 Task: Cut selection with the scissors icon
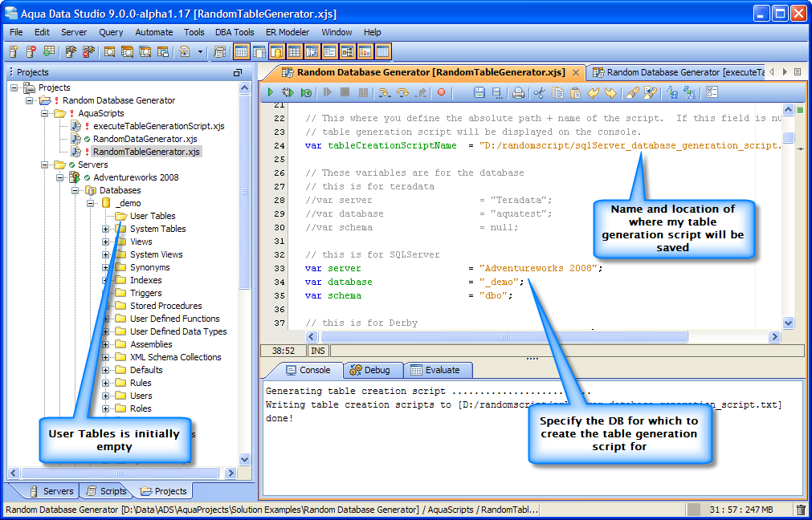pos(540,92)
